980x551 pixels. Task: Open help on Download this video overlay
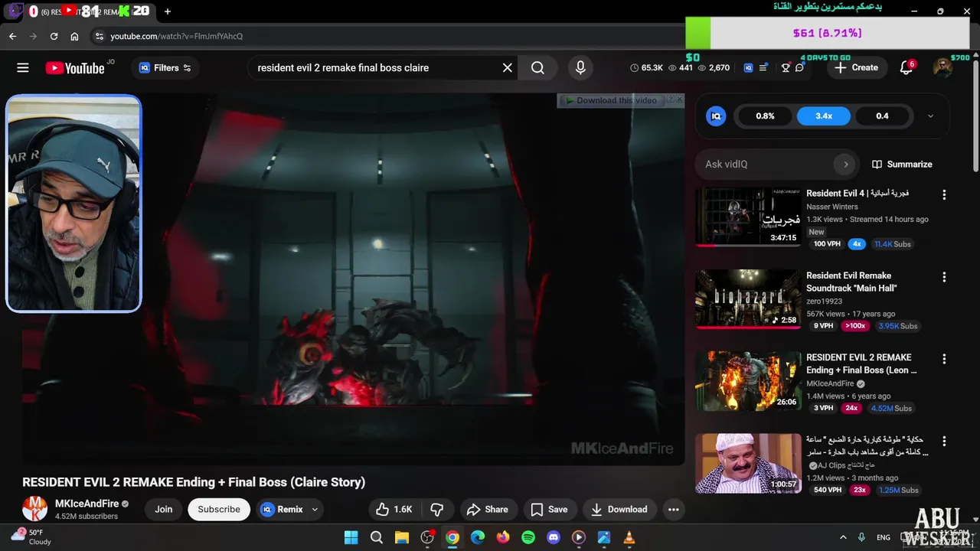pyautogui.click(x=671, y=99)
